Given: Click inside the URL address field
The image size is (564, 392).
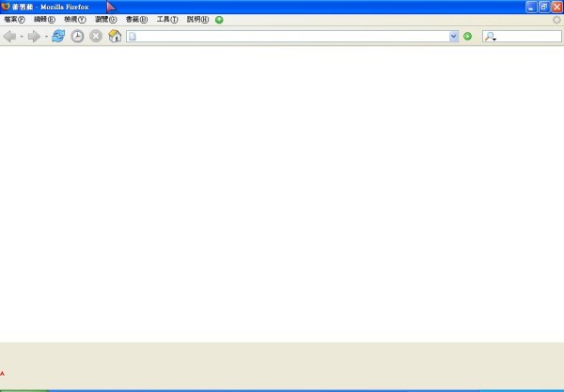Looking at the screenshot, I should tap(292, 37).
